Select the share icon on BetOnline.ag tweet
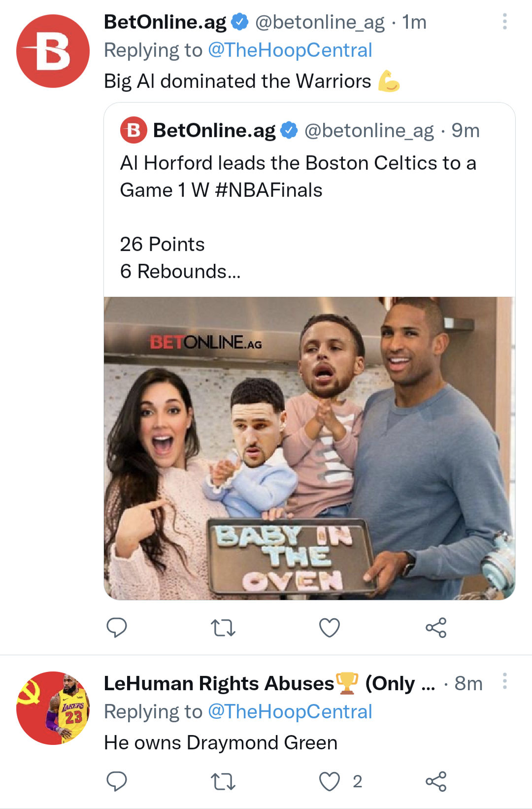This screenshot has width=532, height=809. click(436, 628)
